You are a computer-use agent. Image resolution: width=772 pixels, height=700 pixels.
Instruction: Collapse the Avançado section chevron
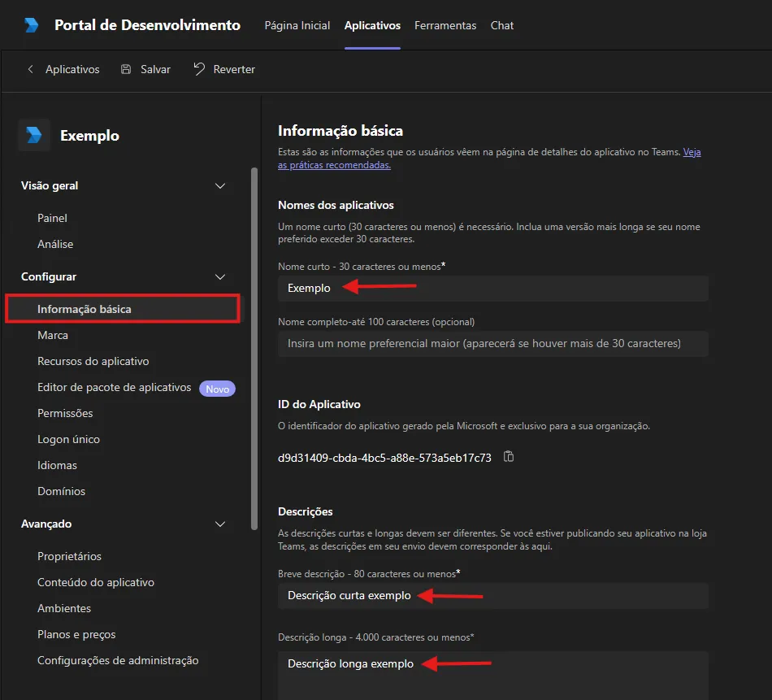coord(220,524)
